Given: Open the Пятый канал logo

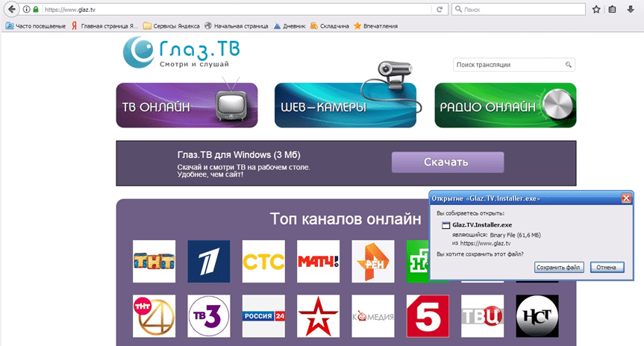Looking at the screenshot, I should click(x=428, y=316).
